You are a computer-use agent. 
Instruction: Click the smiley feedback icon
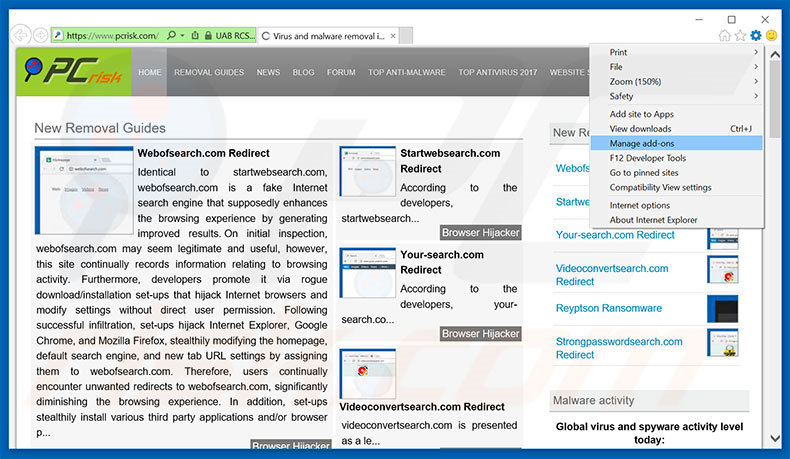(x=771, y=35)
